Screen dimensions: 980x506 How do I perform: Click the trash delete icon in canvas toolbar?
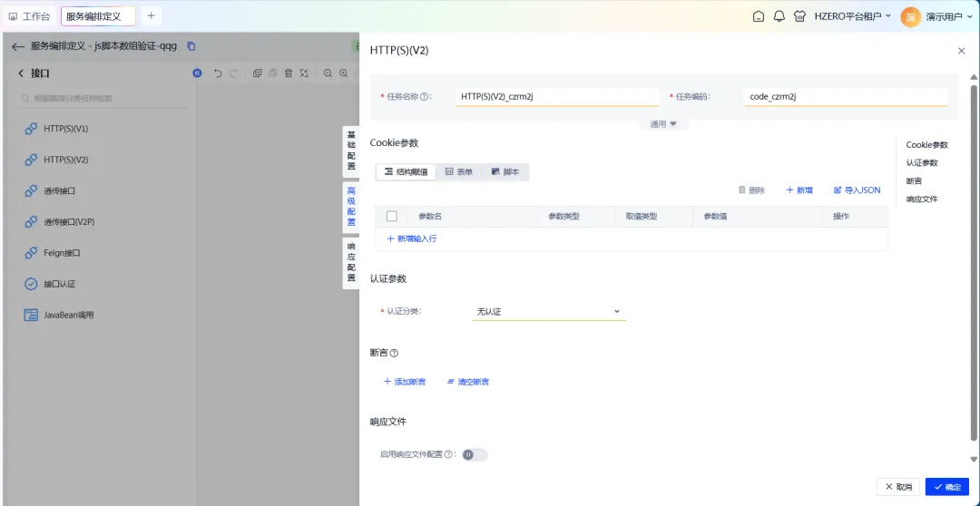(289, 73)
